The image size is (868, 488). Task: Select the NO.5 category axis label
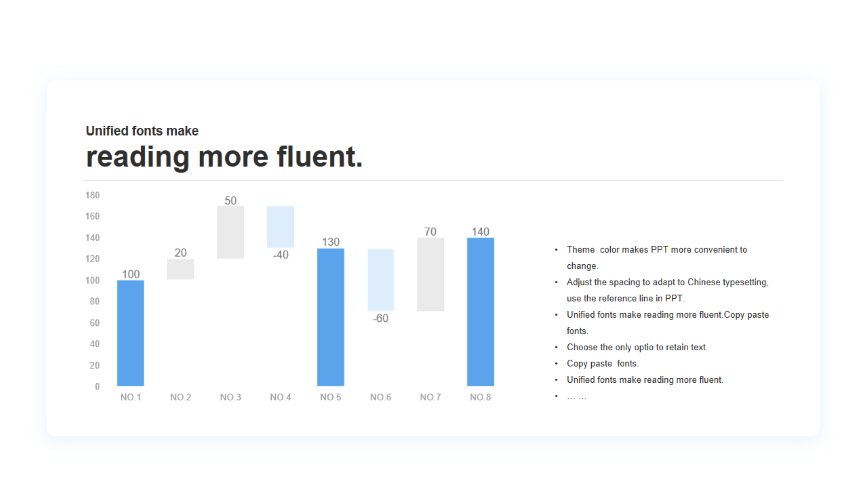click(x=330, y=397)
